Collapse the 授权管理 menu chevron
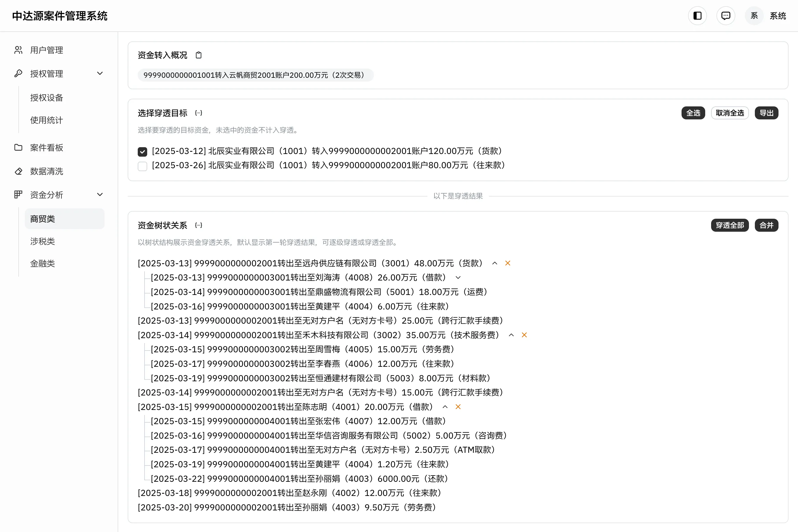The image size is (798, 532). pos(100,74)
